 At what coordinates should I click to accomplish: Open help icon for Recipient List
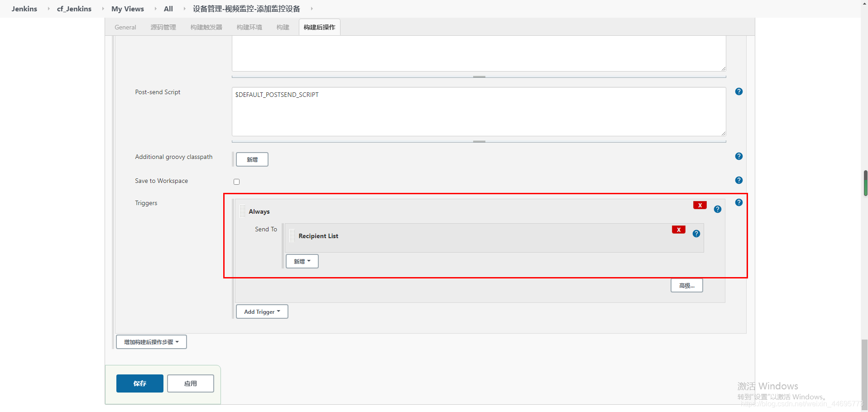696,234
